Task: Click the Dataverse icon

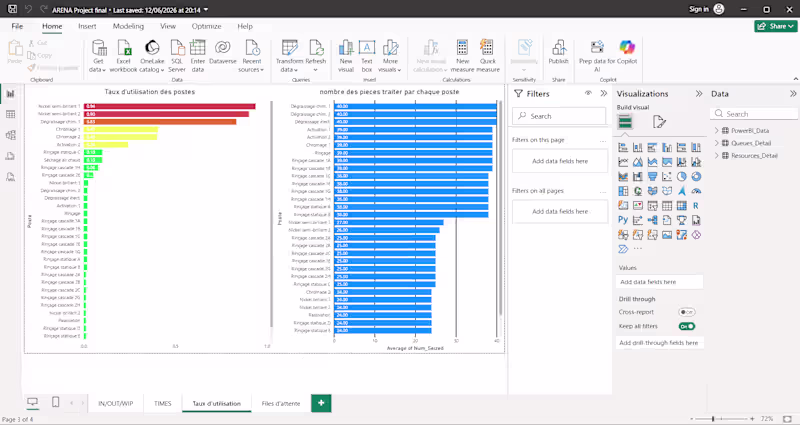Action: click(x=222, y=48)
